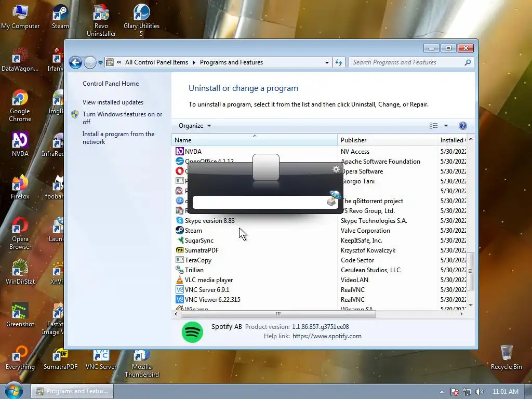Screen dimensions: 532x399
Task: Select the Google Chrome desktop shortcut
Action: (20, 106)
